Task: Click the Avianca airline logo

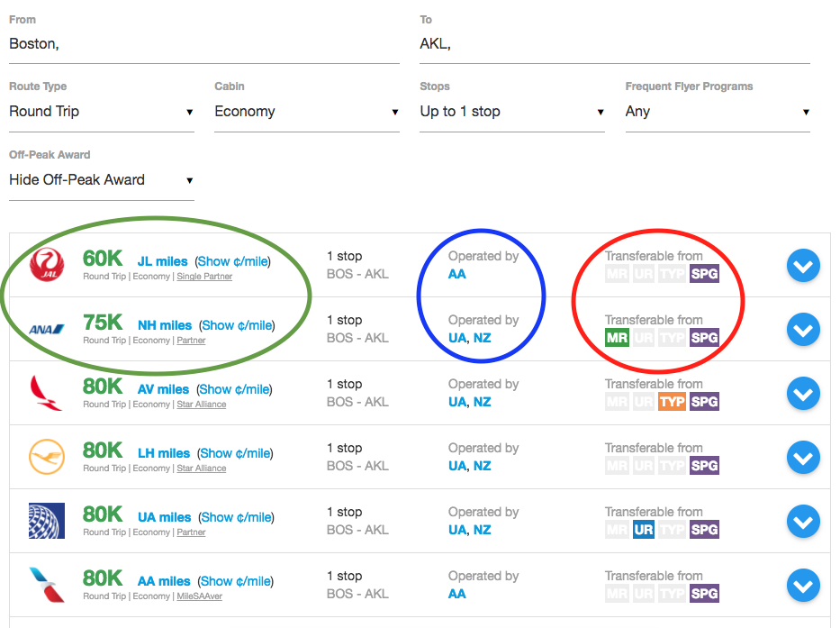Action: tap(47, 394)
